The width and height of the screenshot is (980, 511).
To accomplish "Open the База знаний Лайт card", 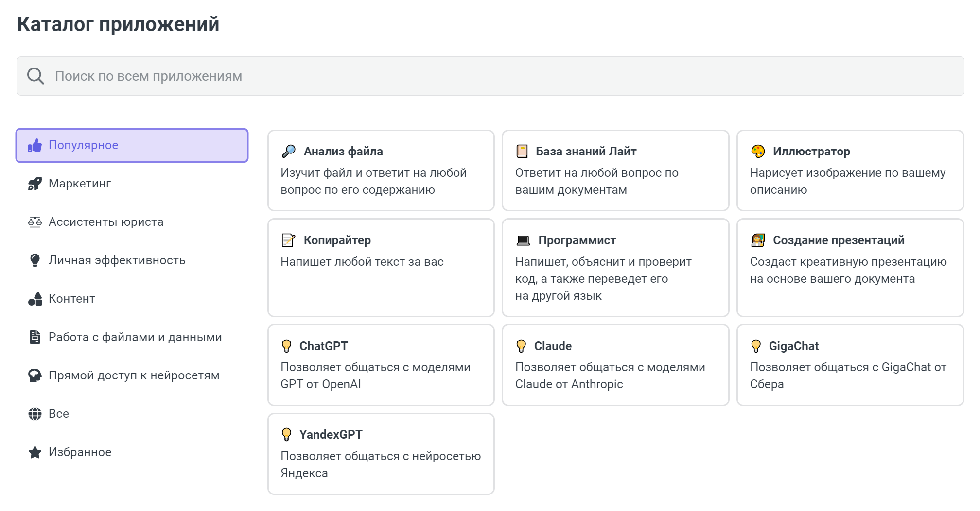I will click(615, 170).
